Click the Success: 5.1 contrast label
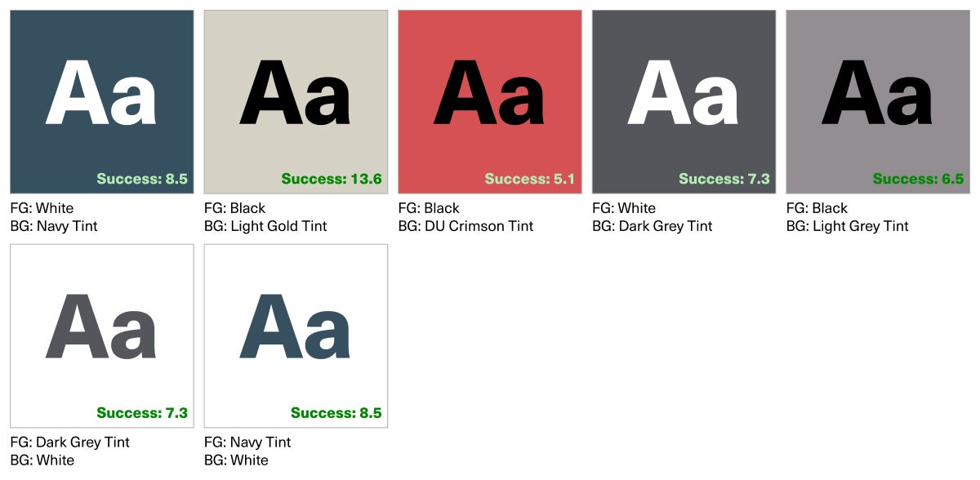980x480 pixels. click(531, 178)
